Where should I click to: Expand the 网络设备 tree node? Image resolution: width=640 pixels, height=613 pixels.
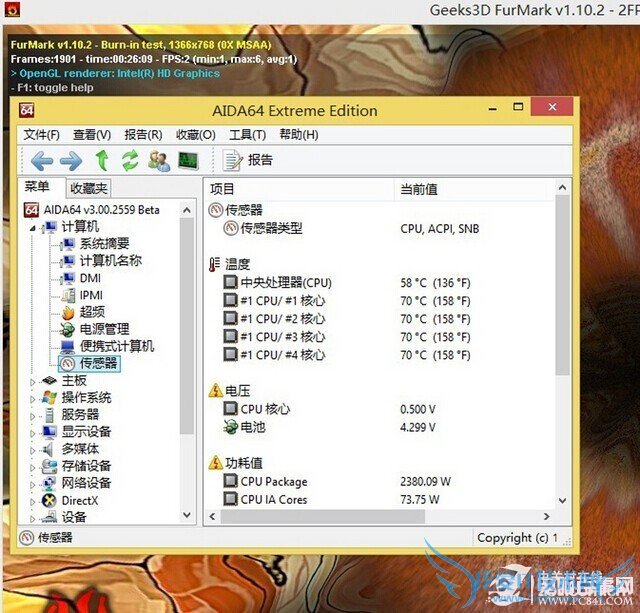pos(33,485)
